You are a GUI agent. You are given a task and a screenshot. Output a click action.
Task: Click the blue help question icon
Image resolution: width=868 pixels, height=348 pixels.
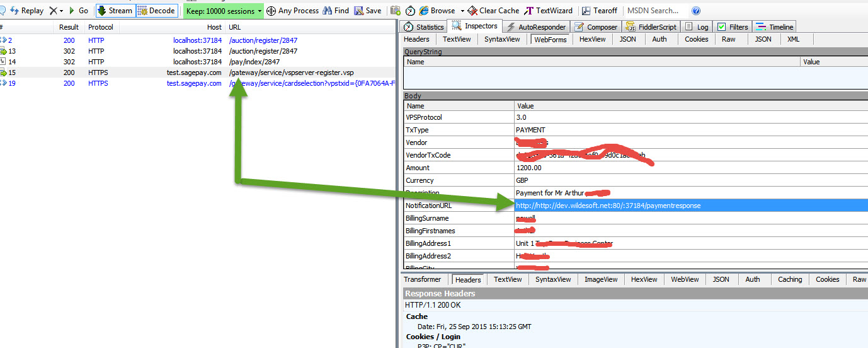click(x=695, y=11)
